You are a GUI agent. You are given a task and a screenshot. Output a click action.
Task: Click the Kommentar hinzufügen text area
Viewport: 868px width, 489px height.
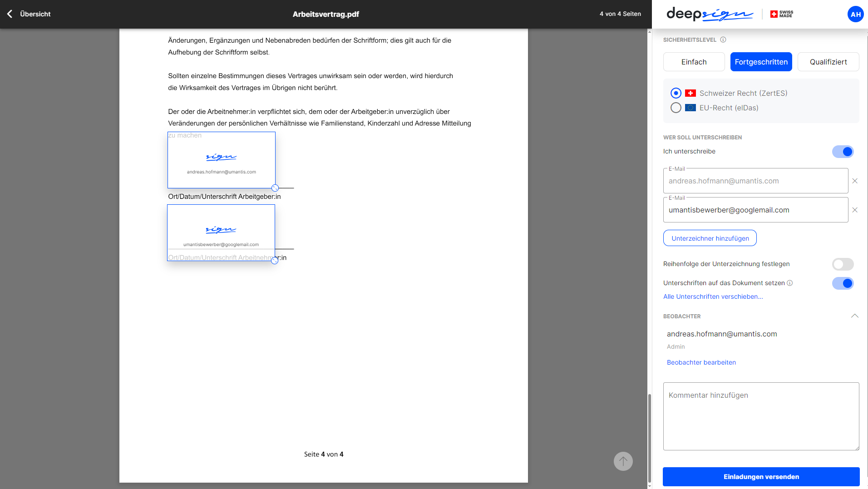(761, 416)
